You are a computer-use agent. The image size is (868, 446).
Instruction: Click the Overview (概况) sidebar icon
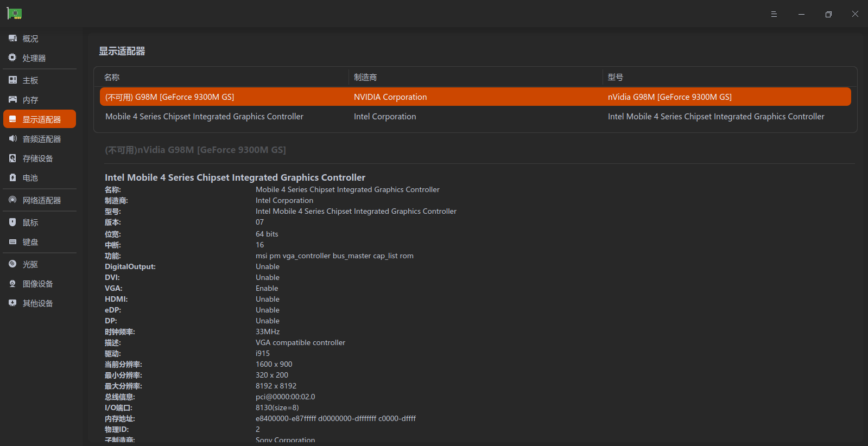click(12, 39)
